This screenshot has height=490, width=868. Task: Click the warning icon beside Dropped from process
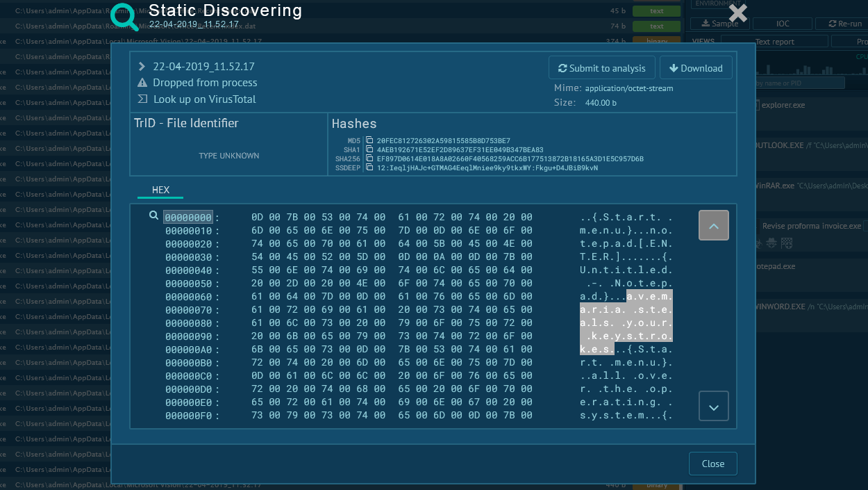pyautogui.click(x=142, y=83)
